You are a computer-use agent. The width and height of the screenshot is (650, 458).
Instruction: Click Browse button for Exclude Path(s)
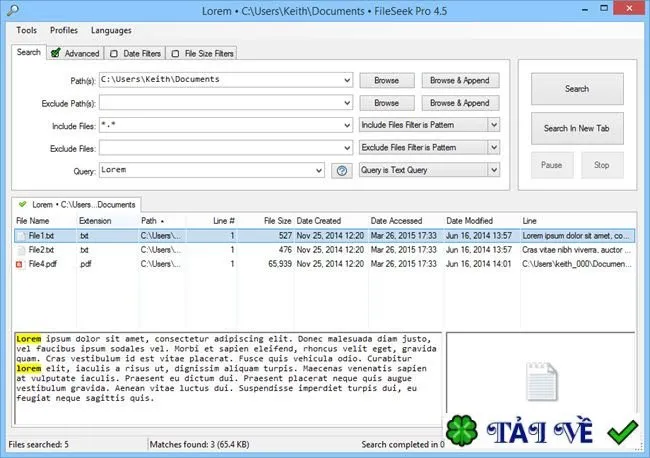point(387,103)
